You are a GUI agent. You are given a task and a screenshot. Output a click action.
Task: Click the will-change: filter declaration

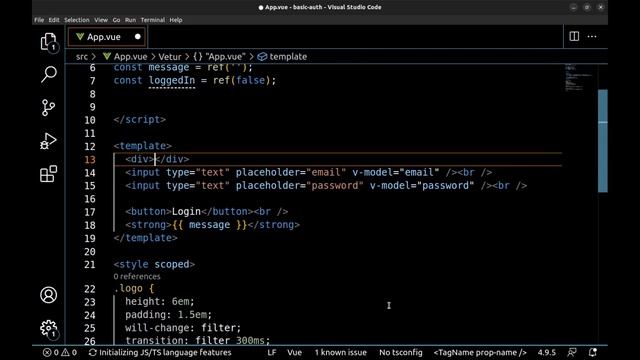point(183,328)
